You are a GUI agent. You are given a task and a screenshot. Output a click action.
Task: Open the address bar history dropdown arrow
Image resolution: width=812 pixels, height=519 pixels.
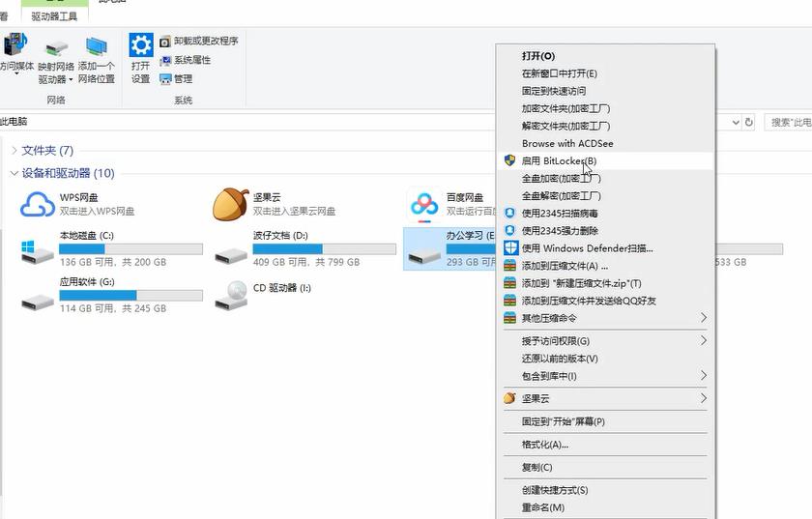click(x=736, y=122)
